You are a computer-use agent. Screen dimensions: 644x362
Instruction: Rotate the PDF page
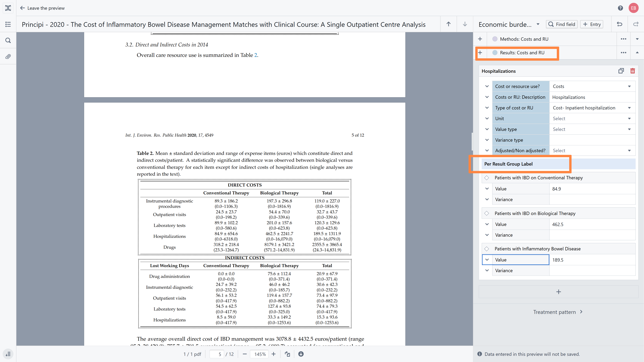(287, 354)
